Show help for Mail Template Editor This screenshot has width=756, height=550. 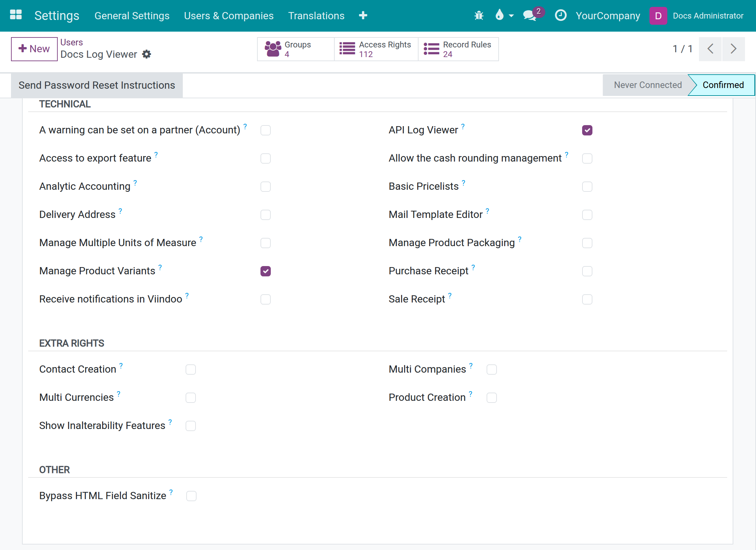tap(487, 211)
